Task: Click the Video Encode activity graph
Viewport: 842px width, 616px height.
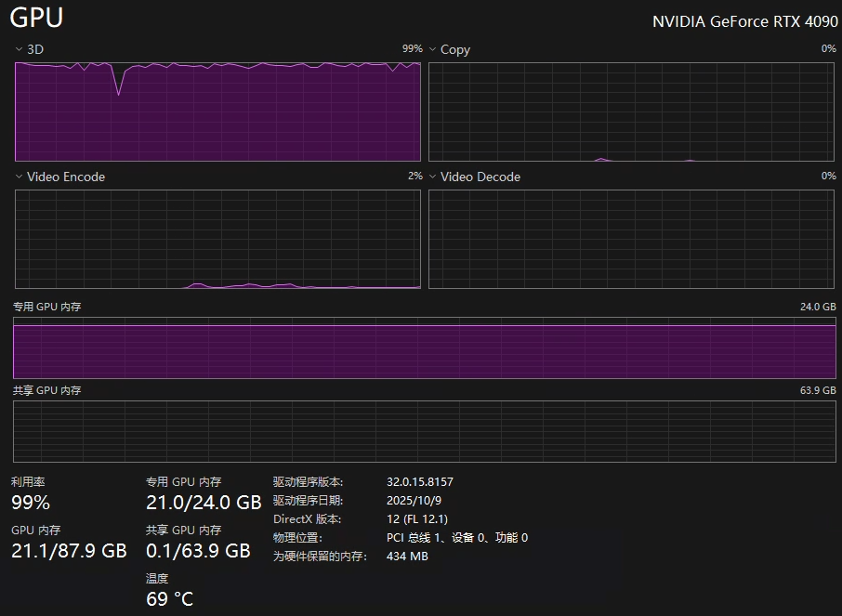Action: click(x=217, y=239)
